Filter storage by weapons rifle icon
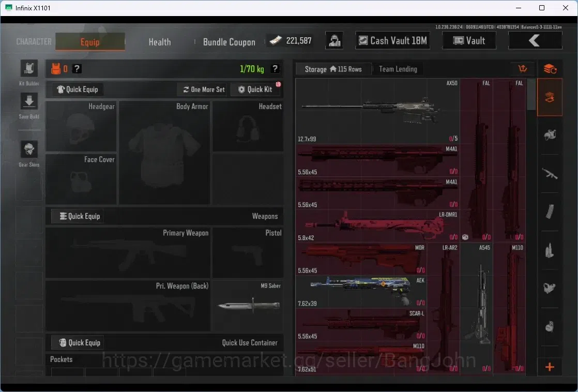The image size is (578, 392). (550, 173)
